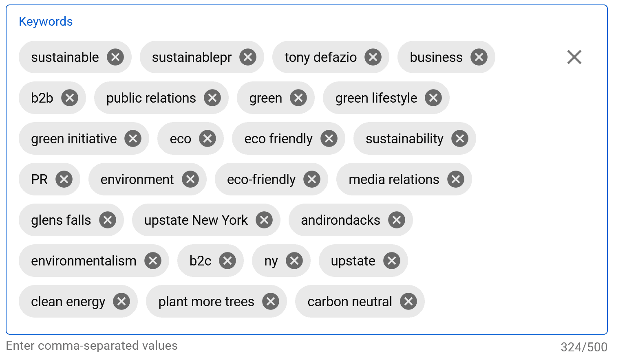Delete the "media relations" keyword chip

point(456,179)
